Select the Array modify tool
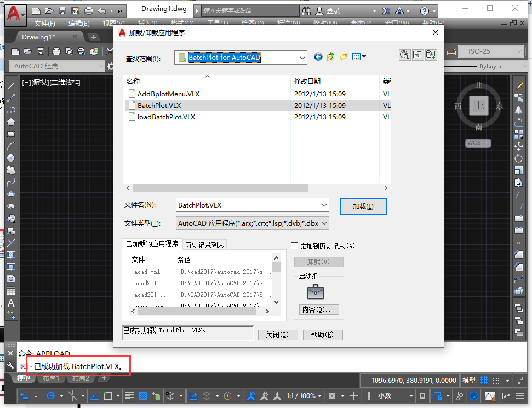This screenshot has width=532, height=408. tap(519, 134)
